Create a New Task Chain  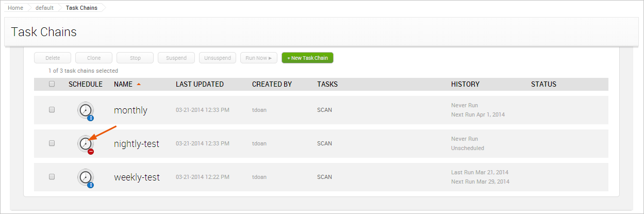[x=307, y=58]
